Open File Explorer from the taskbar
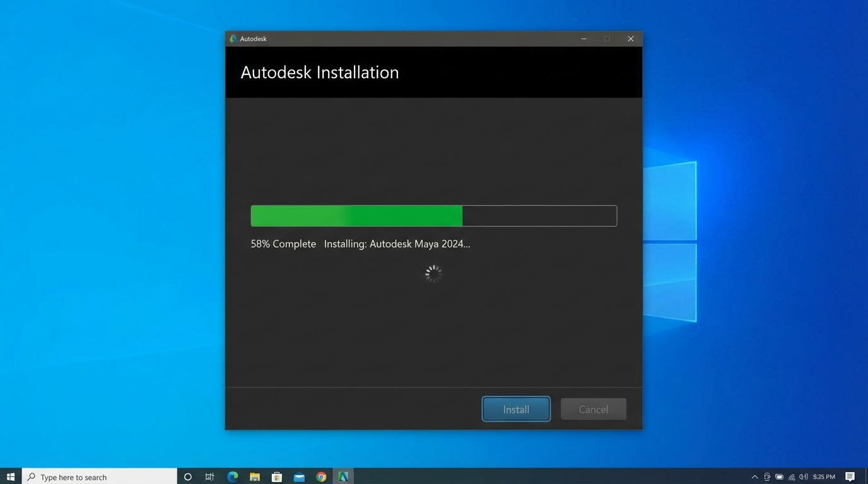The height and width of the screenshot is (484, 868). (254, 476)
